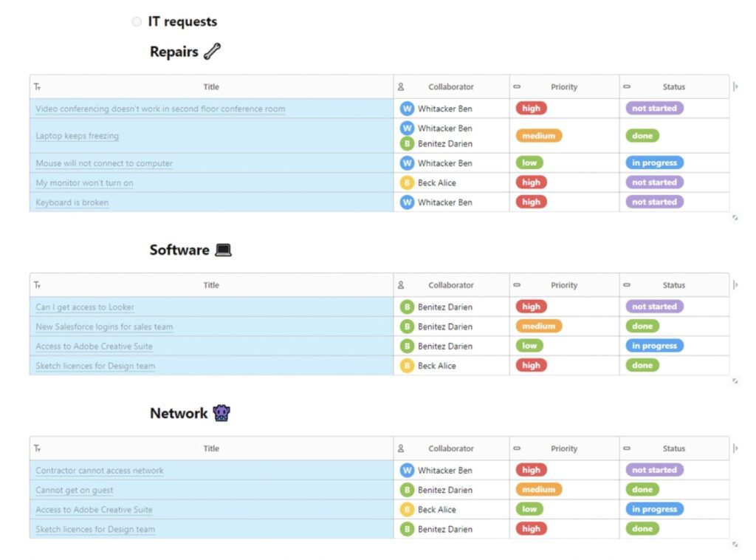Click the person icon in Network Collaborator header

pyautogui.click(x=401, y=448)
